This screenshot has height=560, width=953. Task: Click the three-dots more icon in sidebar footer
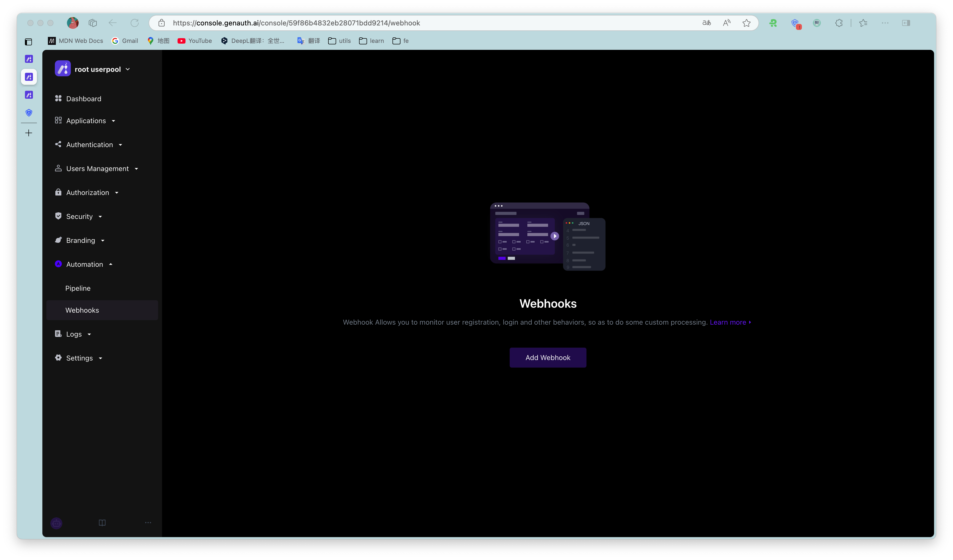point(148,523)
